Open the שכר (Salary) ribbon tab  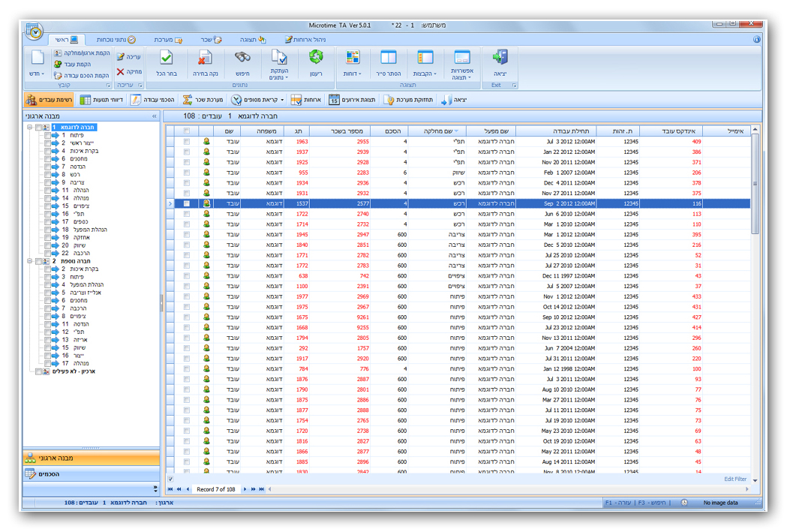tap(212, 39)
